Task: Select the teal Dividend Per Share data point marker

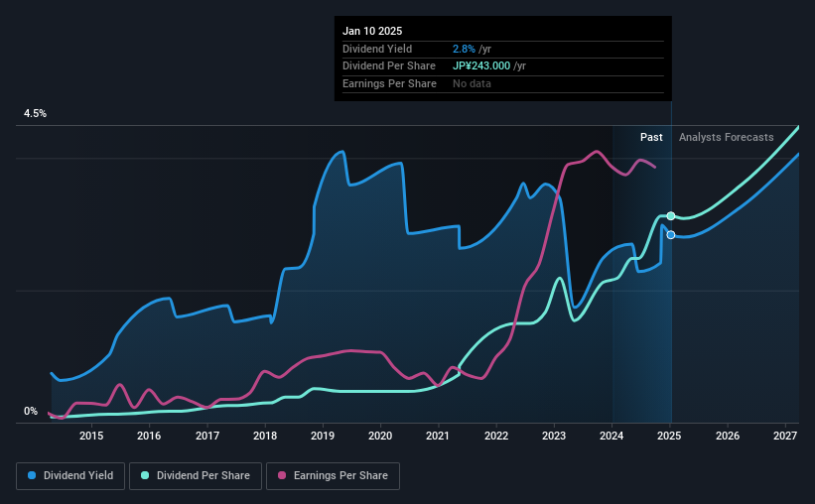Action: (671, 215)
